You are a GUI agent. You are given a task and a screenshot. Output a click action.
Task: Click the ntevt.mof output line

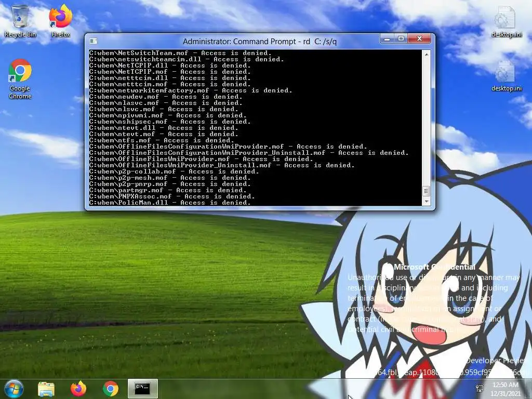point(164,134)
